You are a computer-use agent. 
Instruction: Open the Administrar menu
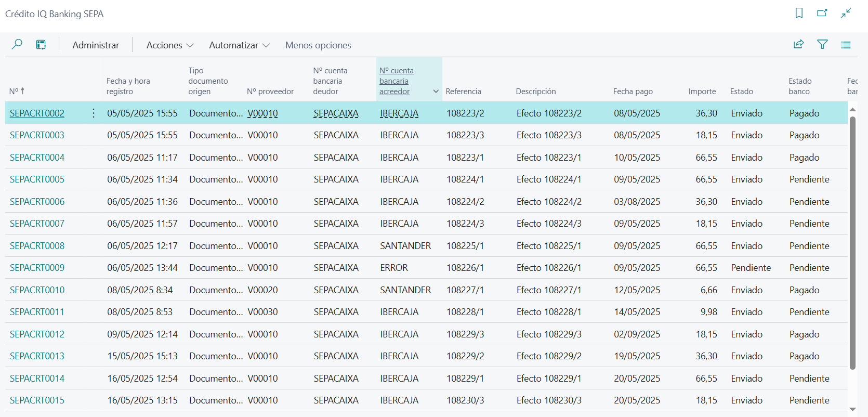tap(96, 45)
